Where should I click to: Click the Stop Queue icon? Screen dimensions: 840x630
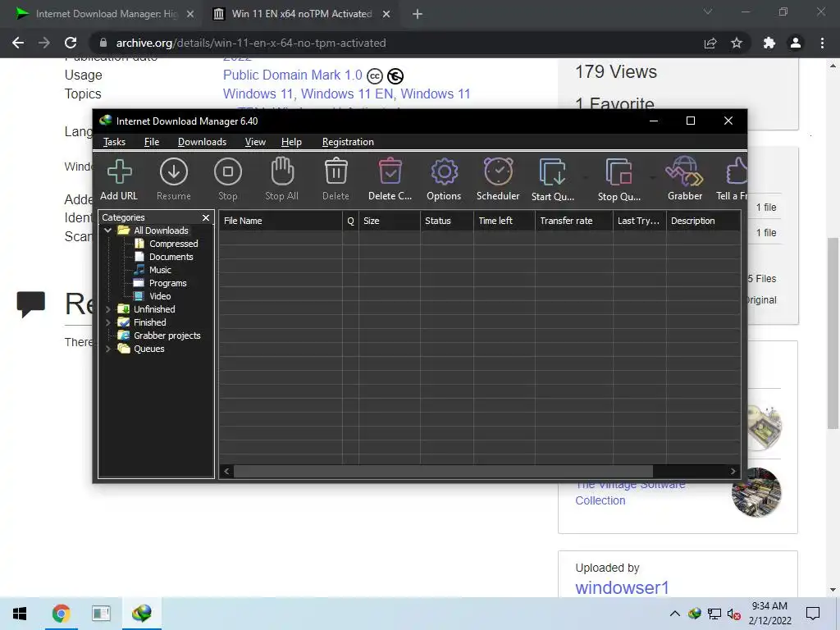tap(619, 172)
